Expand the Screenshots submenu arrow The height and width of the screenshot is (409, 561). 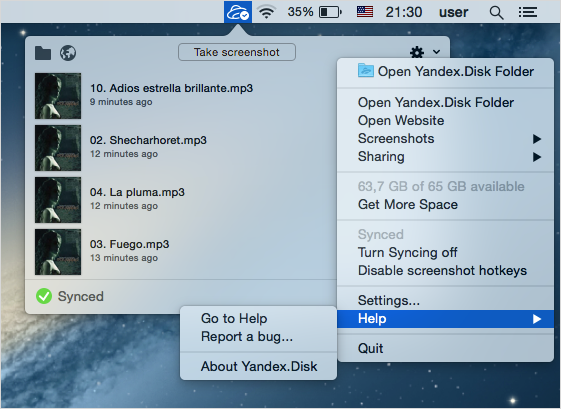pyautogui.click(x=537, y=139)
